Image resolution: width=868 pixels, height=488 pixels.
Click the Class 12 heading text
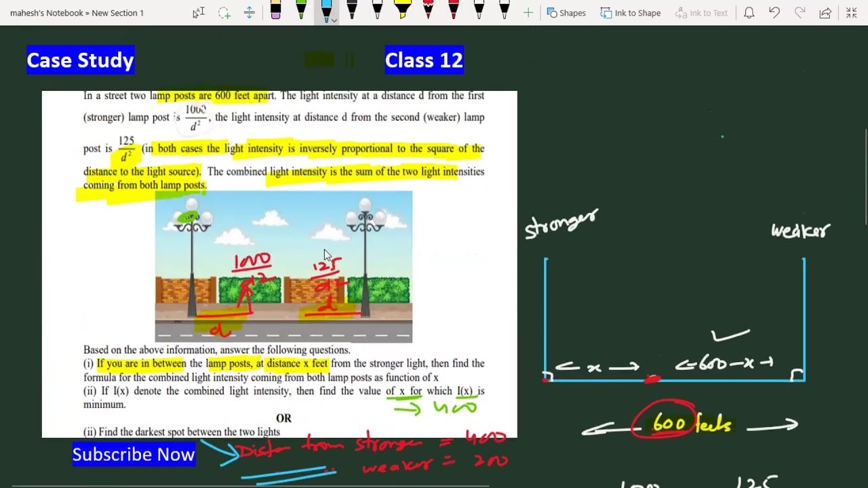[x=424, y=60]
